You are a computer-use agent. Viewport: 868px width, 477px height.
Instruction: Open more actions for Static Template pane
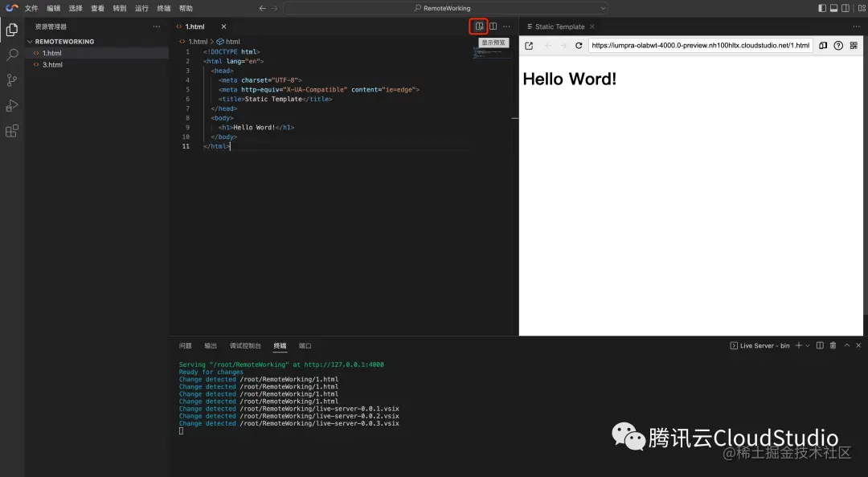(x=857, y=26)
